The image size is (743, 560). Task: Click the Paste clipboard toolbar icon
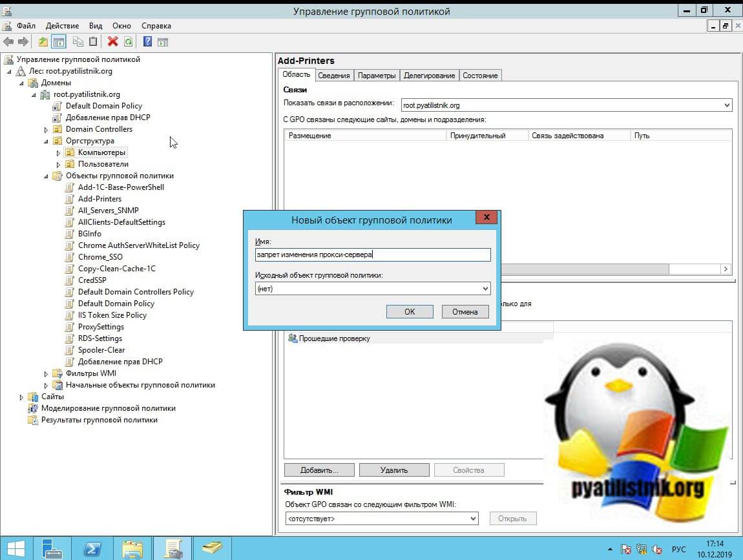point(94,42)
